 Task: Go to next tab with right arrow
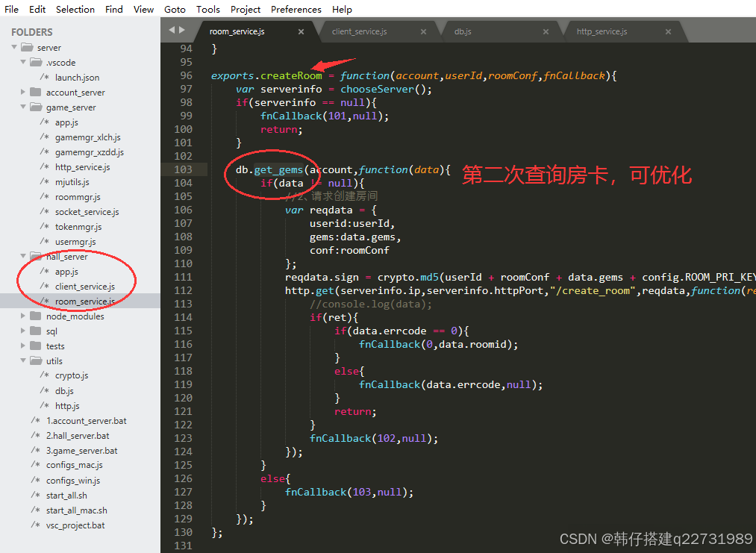tap(182, 30)
